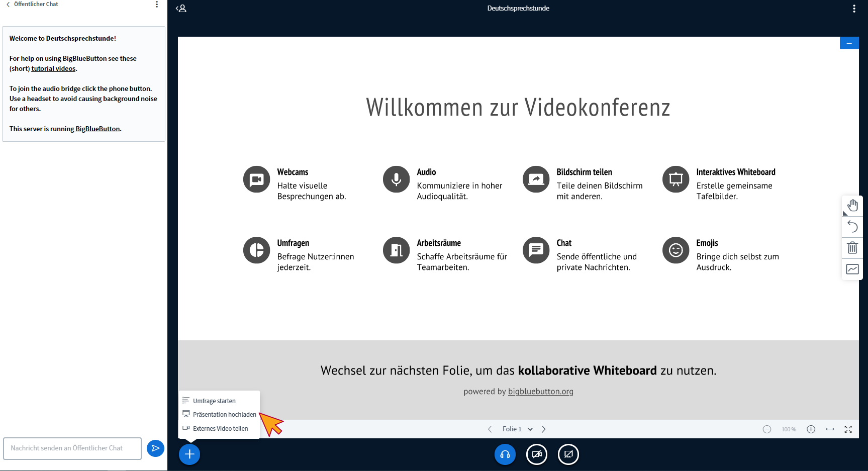Image resolution: width=868 pixels, height=471 pixels.
Task: Click the 'Deutschsprechstunde' meeting title
Action: pos(518,9)
